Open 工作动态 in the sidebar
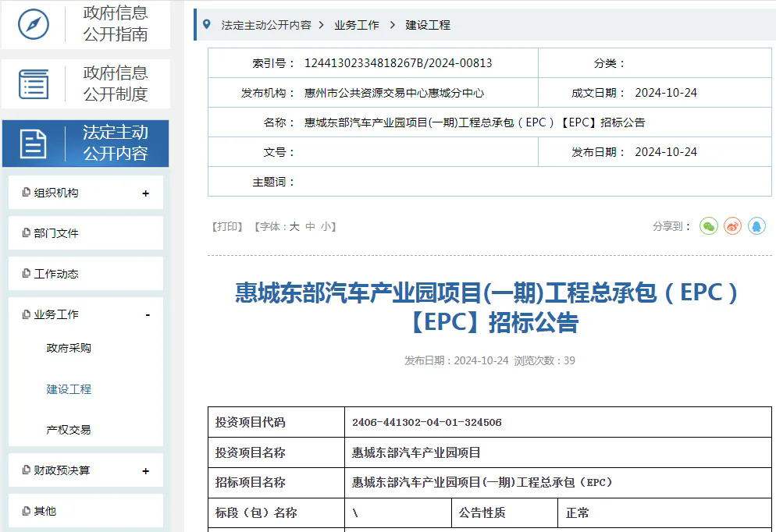 coord(56,274)
